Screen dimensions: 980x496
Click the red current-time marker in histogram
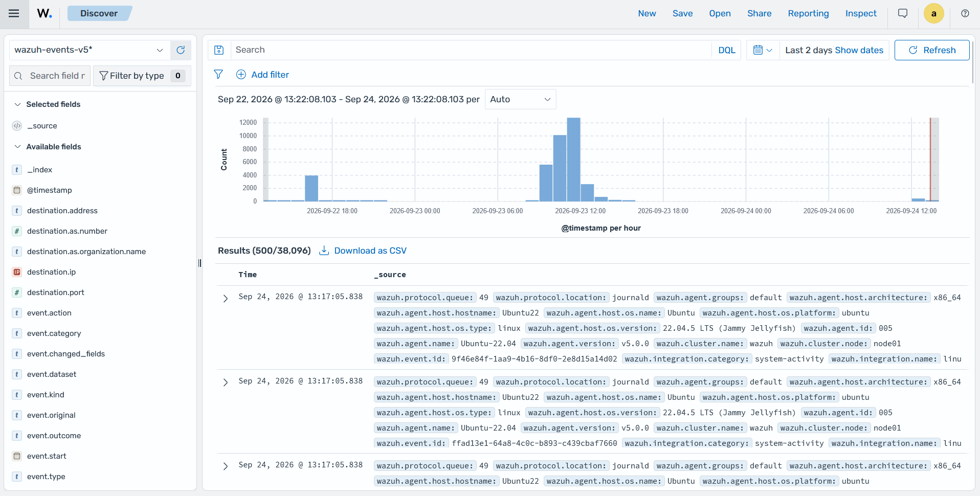click(930, 160)
